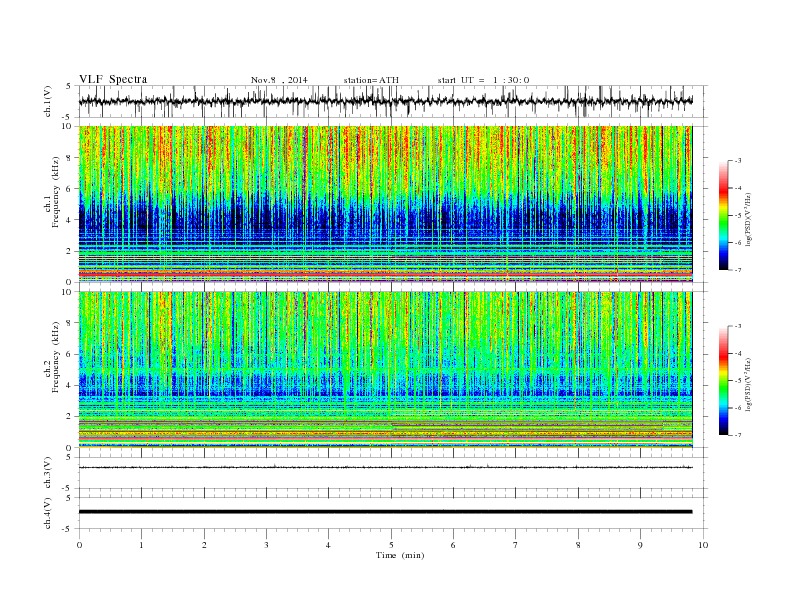Click the 'ch.3(V)' axis label
This screenshot has height=612, width=792.
click(x=48, y=473)
